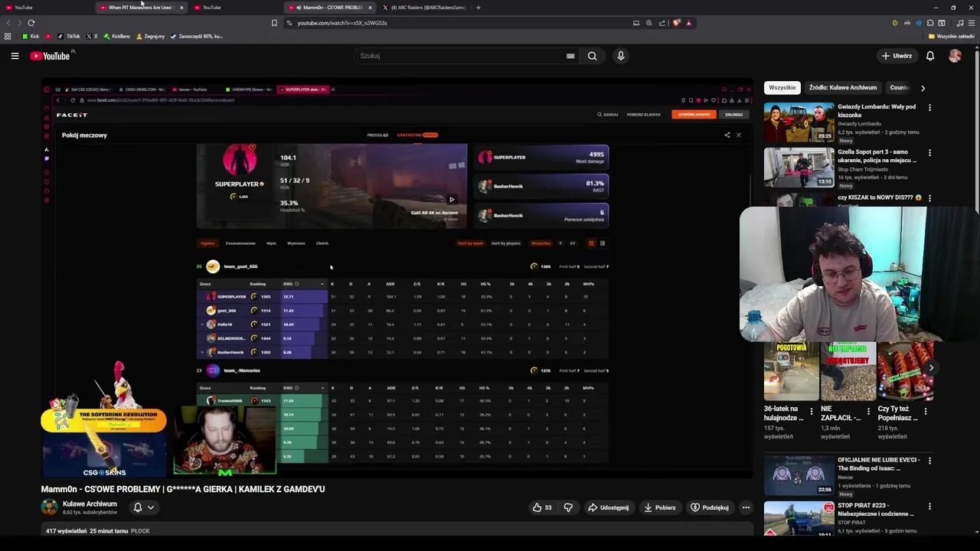Open options for Gzella Sopot video
980x551 pixels.
tap(929, 153)
